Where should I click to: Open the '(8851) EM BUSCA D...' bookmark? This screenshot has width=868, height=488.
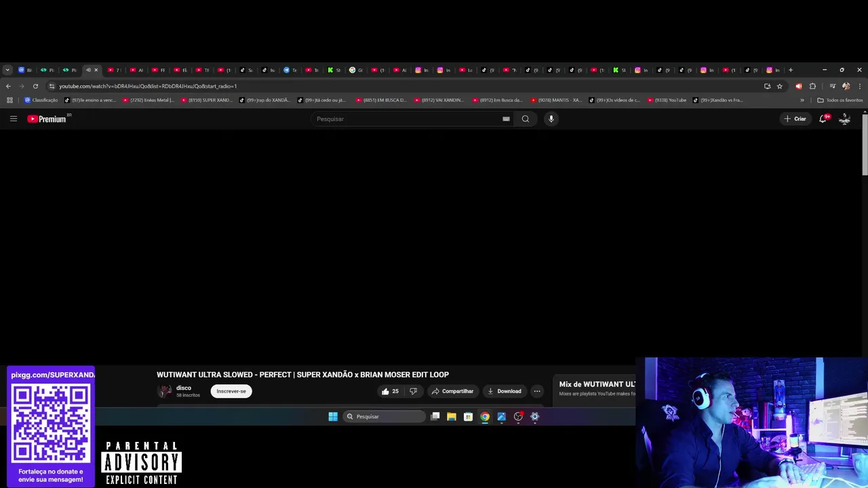point(382,100)
